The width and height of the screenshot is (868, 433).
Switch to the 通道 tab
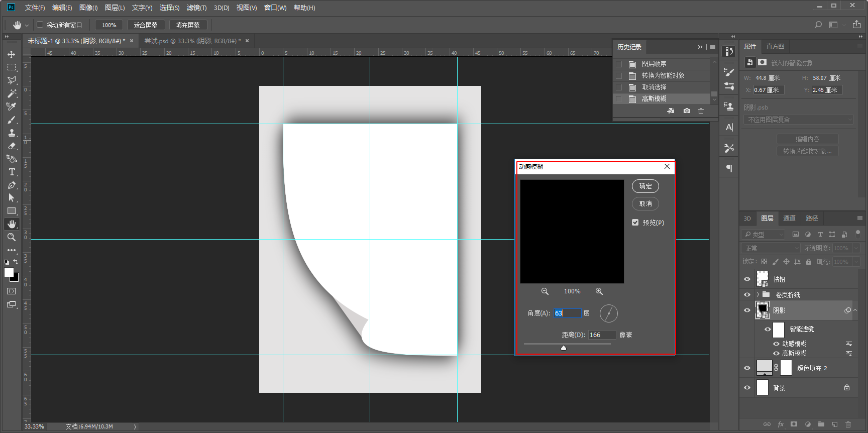tap(789, 219)
